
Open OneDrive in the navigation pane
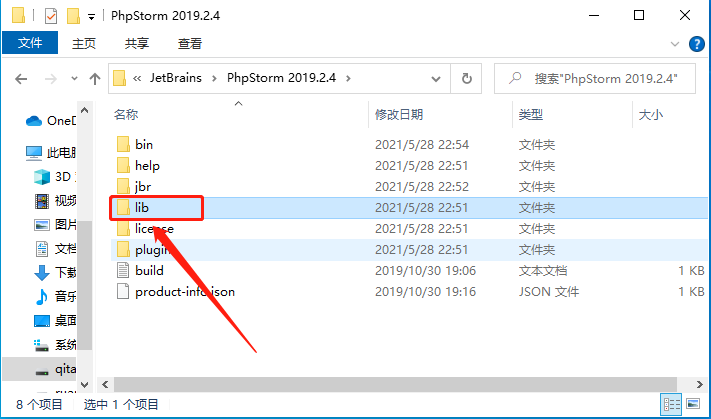pos(51,121)
